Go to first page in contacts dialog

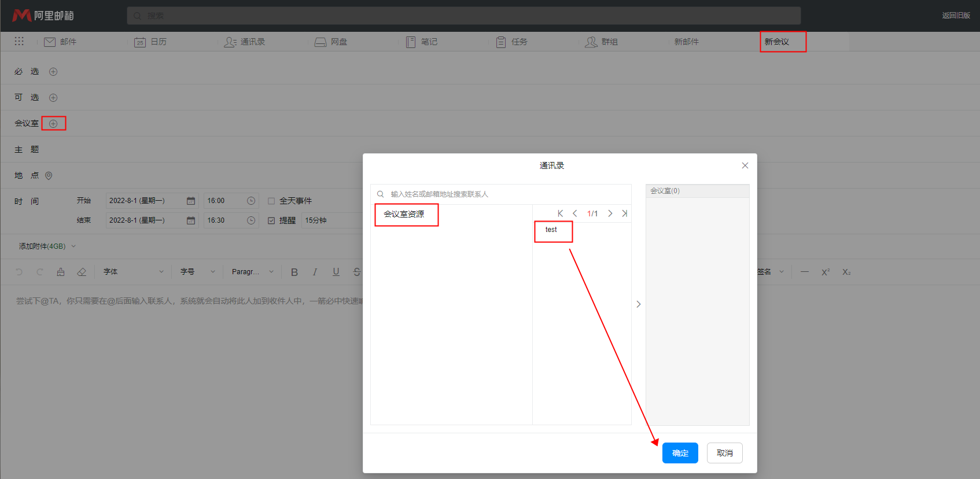pyautogui.click(x=560, y=213)
